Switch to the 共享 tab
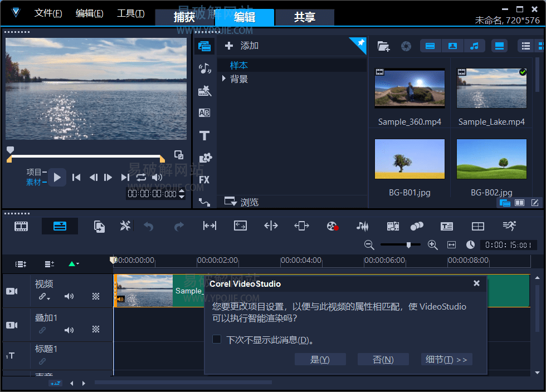 click(x=305, y=17)
